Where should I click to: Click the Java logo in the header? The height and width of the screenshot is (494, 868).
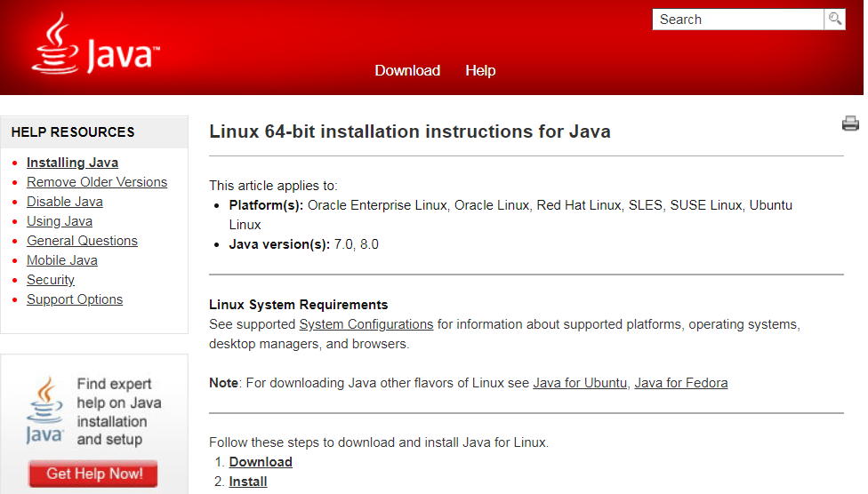[96, 46]
